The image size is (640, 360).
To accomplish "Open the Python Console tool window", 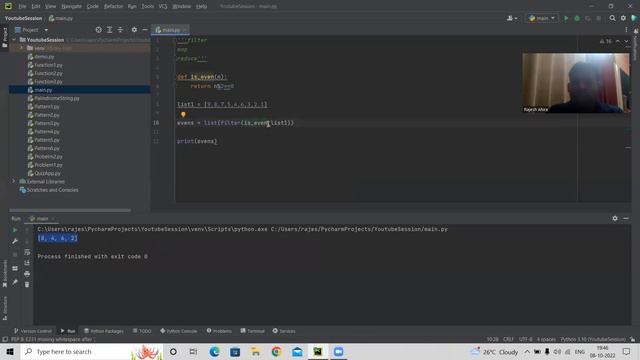I will [178, 331].
